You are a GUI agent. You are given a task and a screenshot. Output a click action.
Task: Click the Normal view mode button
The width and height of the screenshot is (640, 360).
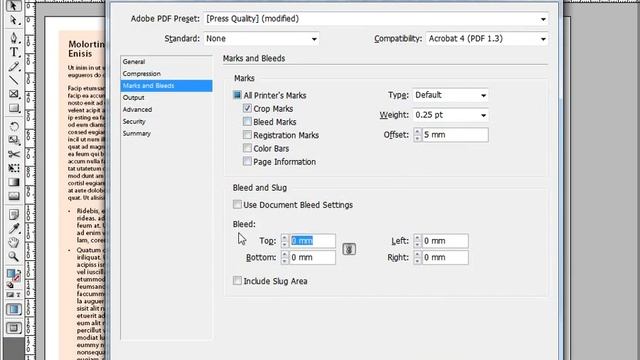point(13,309)
